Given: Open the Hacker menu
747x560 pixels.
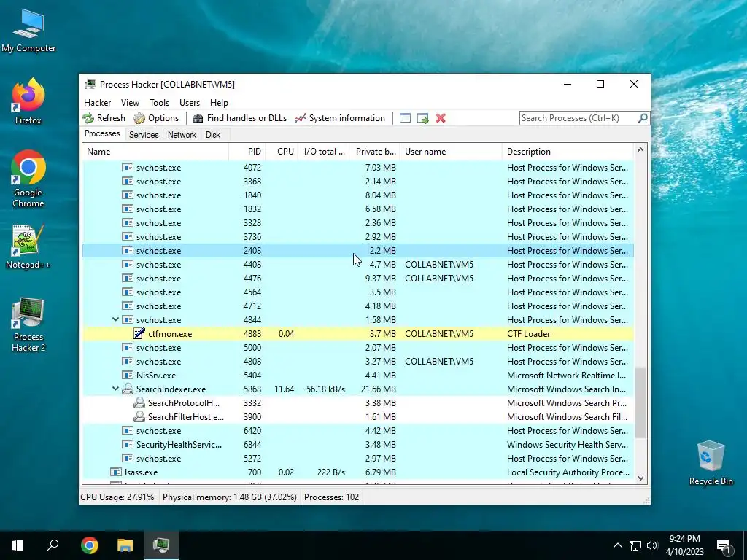Looking at the screenshot, I should tap(97, 102).
